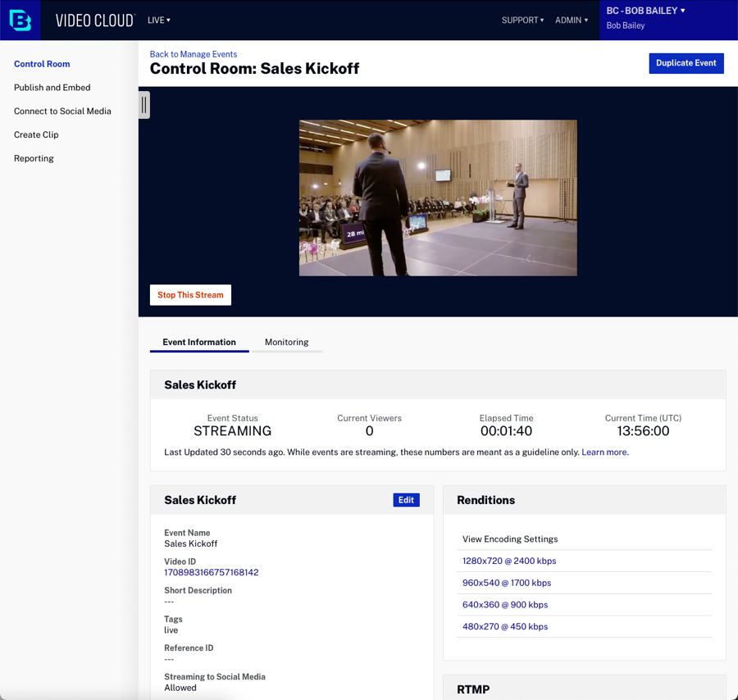Go to Connect to Social Media

click(62, 111)
